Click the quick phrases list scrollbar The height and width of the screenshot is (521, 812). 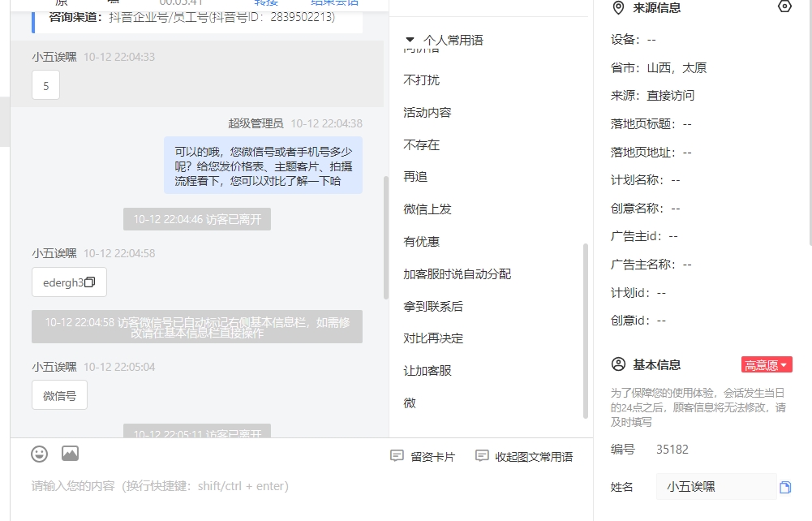[586, 330]
